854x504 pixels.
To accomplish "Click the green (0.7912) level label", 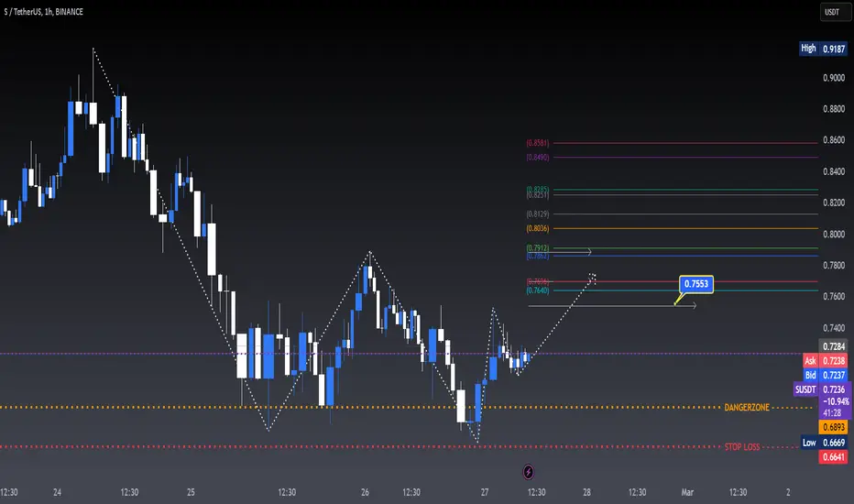I will [538, 248].
